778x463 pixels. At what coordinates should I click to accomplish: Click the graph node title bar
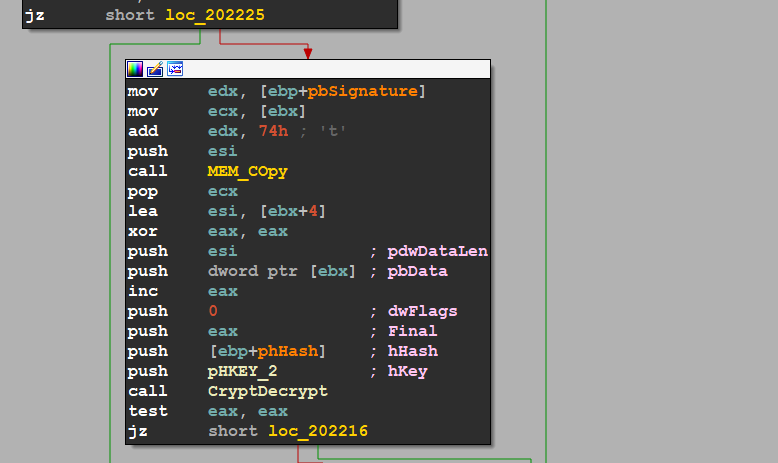click(x=308, y=69)
